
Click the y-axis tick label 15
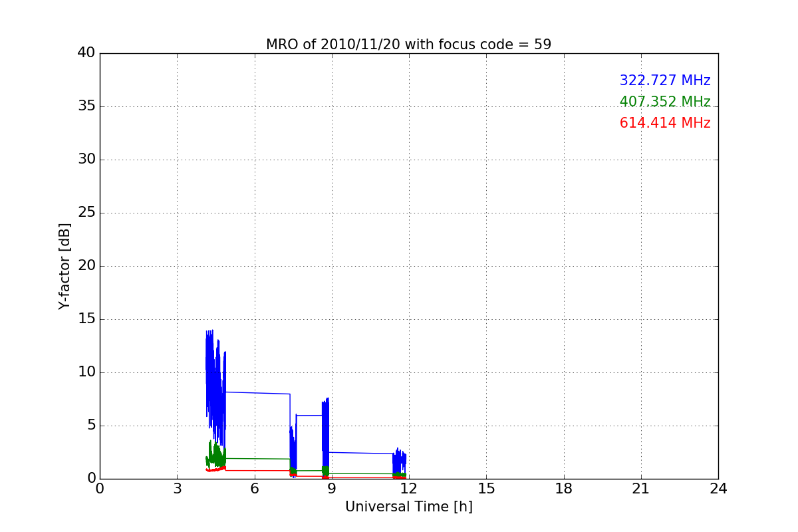(x=86, y=319)
